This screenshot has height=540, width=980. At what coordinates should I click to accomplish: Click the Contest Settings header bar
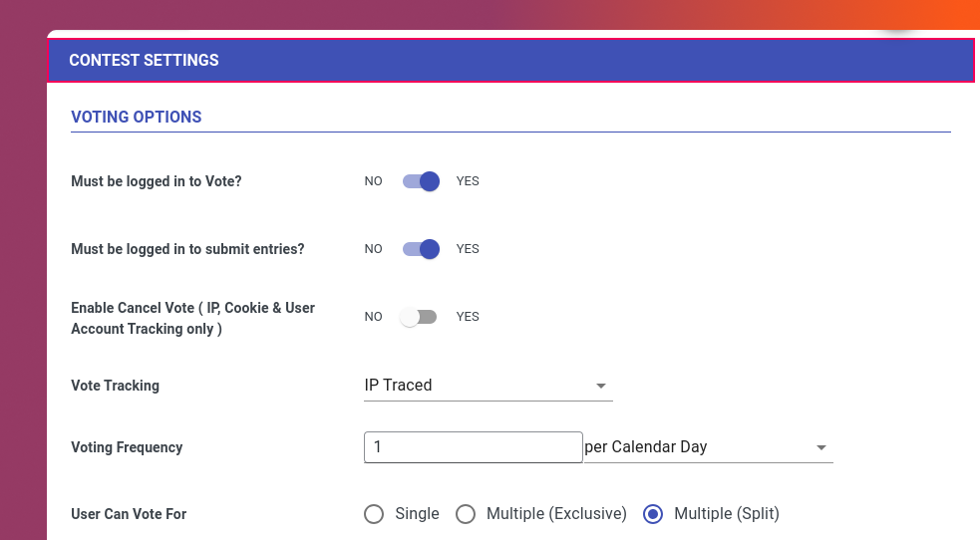(510, 61)
